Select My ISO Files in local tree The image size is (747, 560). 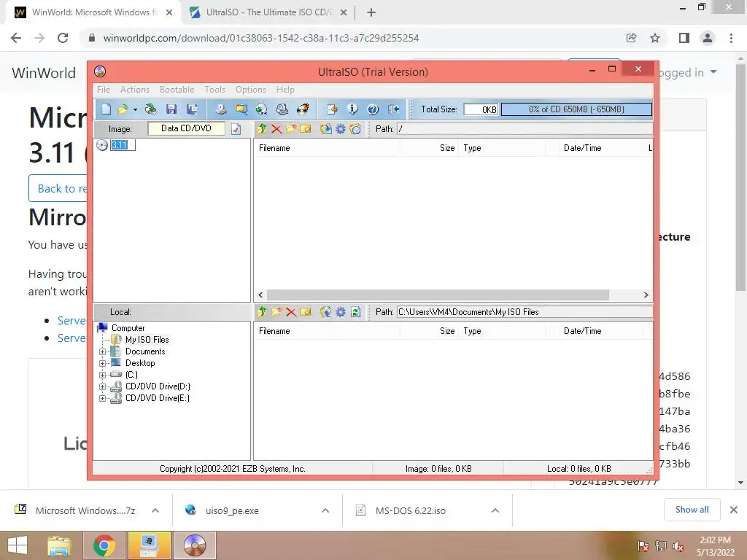pos(147,340)
